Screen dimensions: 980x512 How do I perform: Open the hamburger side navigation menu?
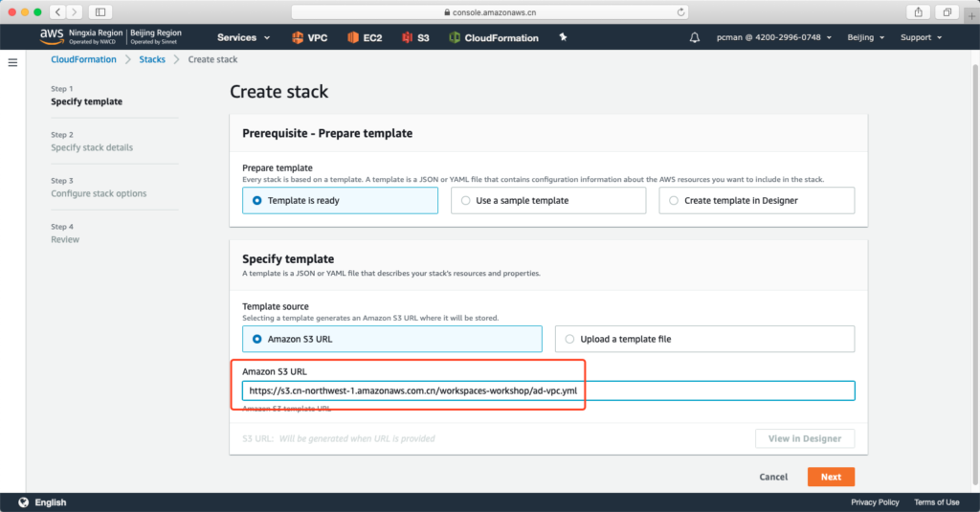[x=12, y=62]
